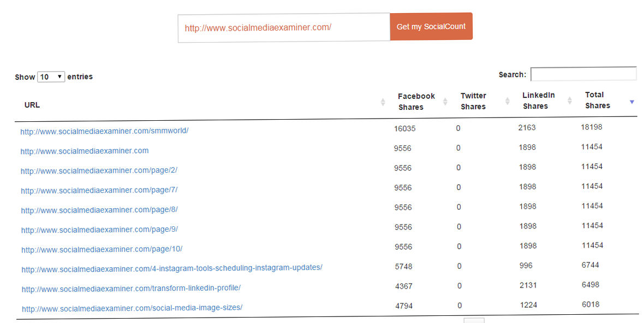Open the page/2/ link

tap(99, 171)
